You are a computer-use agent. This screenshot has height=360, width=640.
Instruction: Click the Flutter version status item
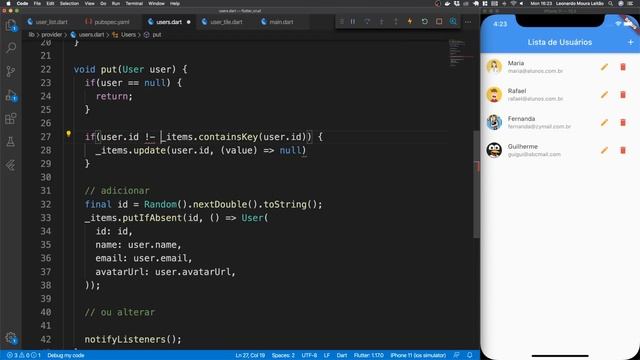click(x=369, y=355)
